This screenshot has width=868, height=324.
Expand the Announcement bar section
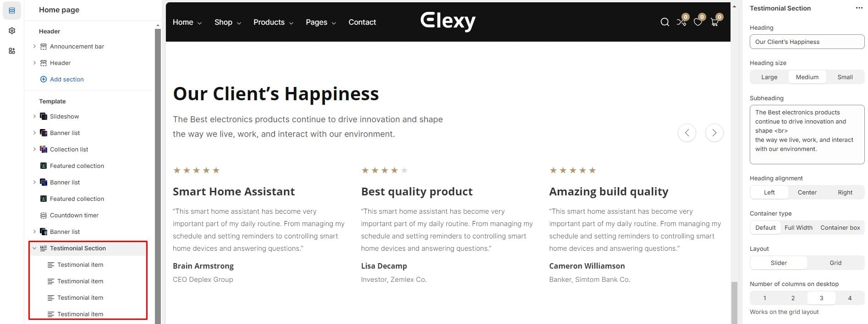point(34,46)
